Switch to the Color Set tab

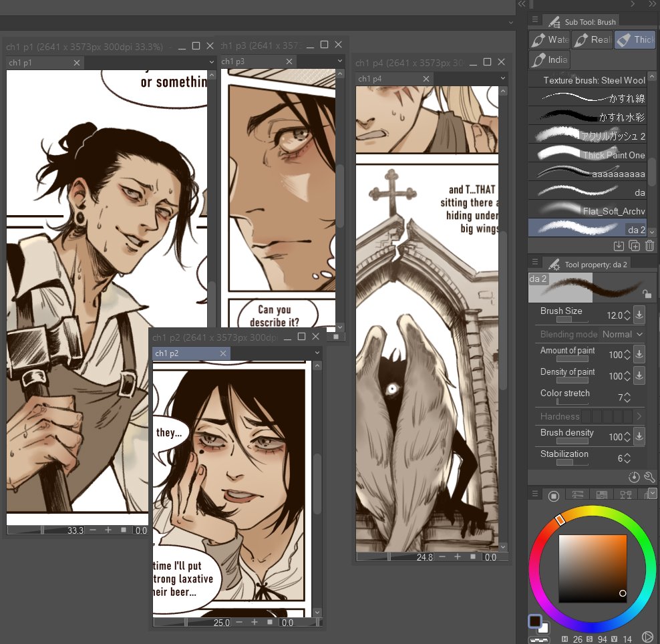[x=601, y=495]
